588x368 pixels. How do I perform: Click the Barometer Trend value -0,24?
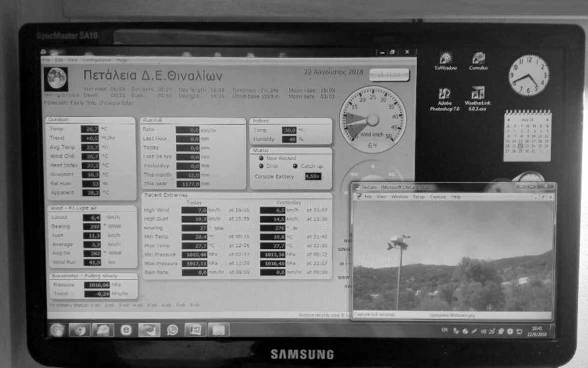click(x=97, y=294)
